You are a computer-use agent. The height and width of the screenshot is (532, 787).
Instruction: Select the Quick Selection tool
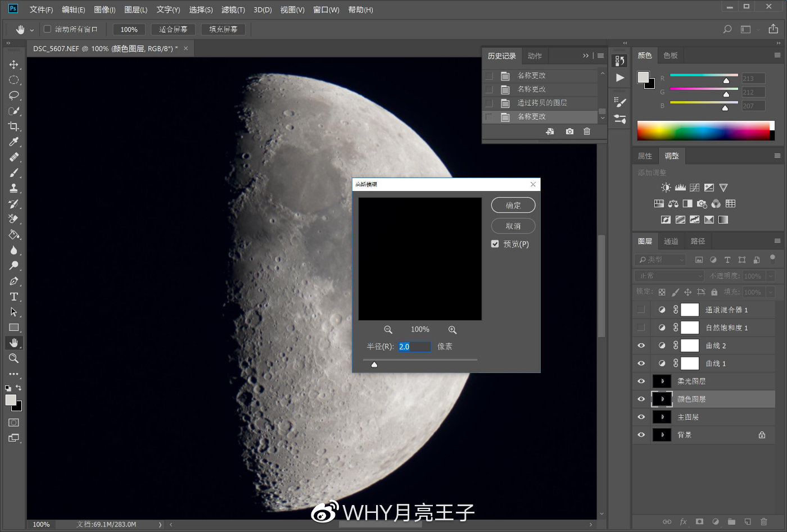point(13,111)
